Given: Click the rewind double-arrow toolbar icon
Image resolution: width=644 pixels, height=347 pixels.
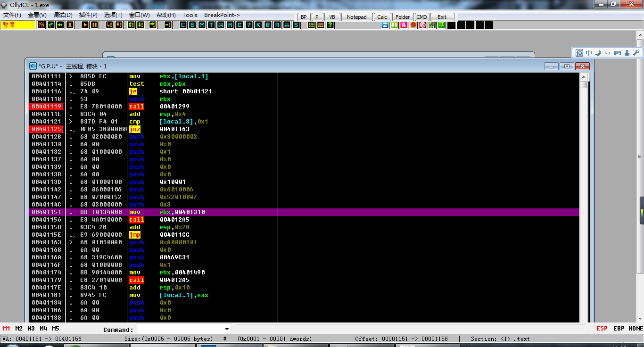Looking at the screenshot, I should [x=60, y=25].
